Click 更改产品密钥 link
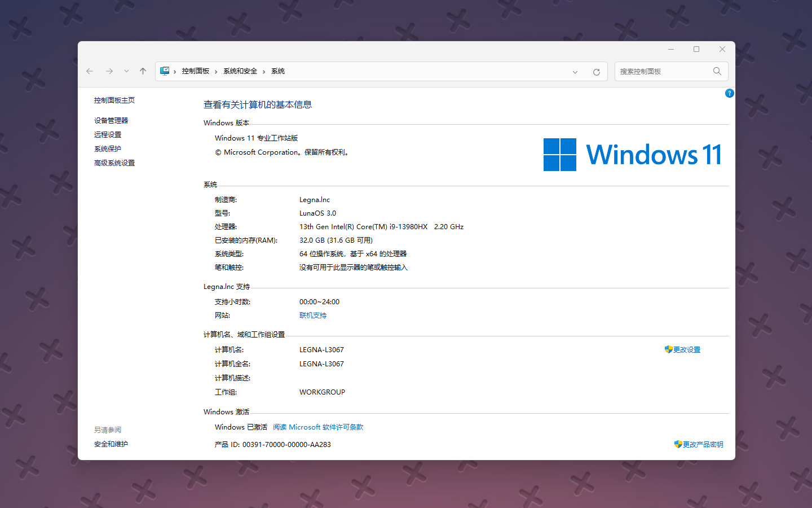 tap(703, 445)
